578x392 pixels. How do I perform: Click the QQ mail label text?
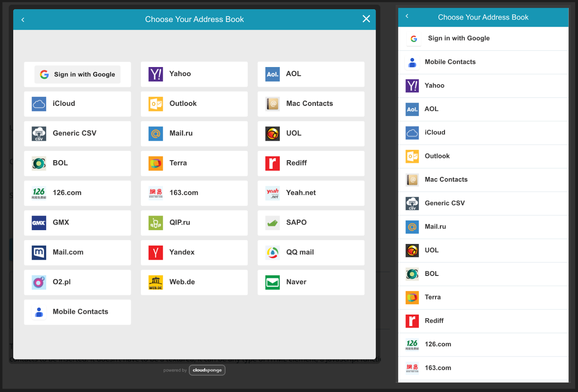(300, 252)
